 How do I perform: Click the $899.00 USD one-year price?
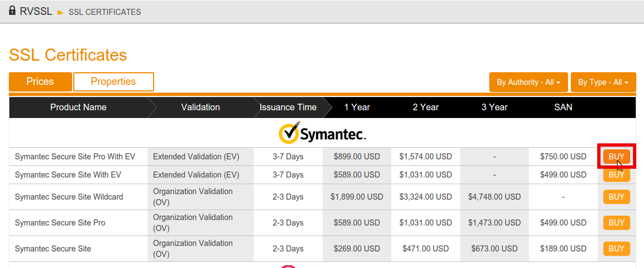click(x=357, y=157)
